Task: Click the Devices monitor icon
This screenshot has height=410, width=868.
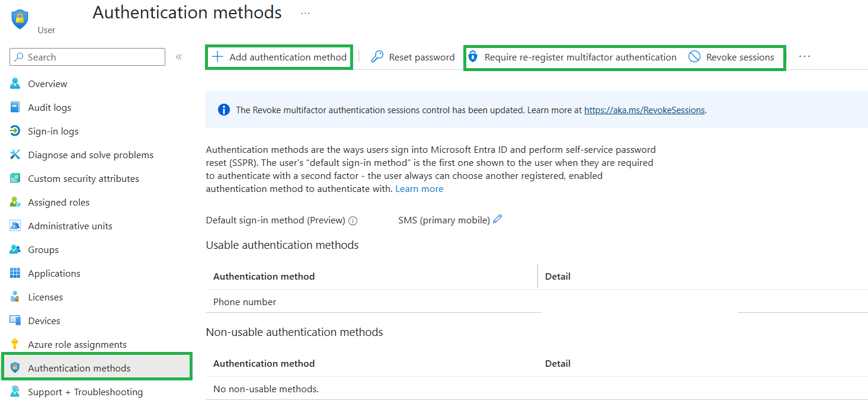Action: pyautogui.click(x=15, y=321)
